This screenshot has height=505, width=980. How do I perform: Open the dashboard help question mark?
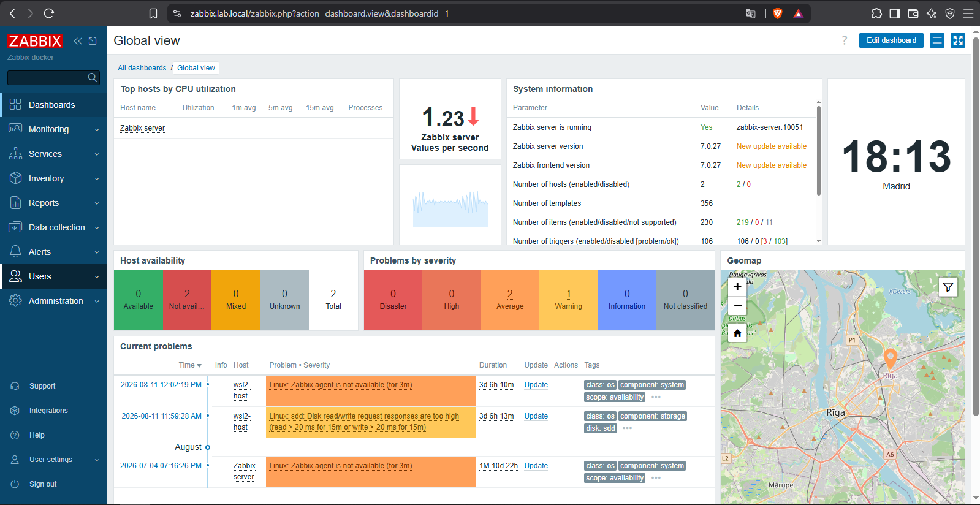click(x=845, y=40)
